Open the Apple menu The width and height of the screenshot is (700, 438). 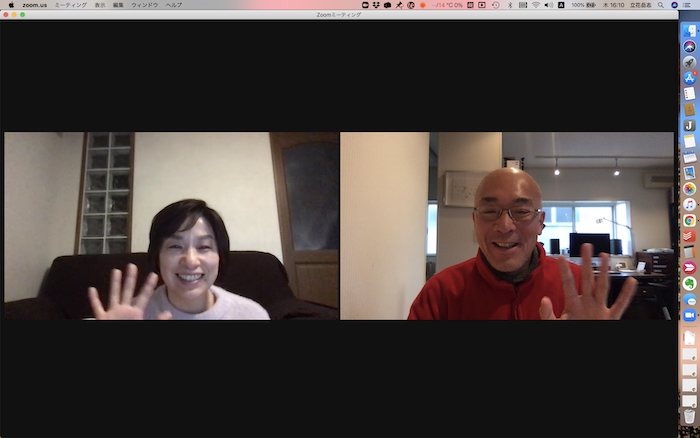coord(9,5)
